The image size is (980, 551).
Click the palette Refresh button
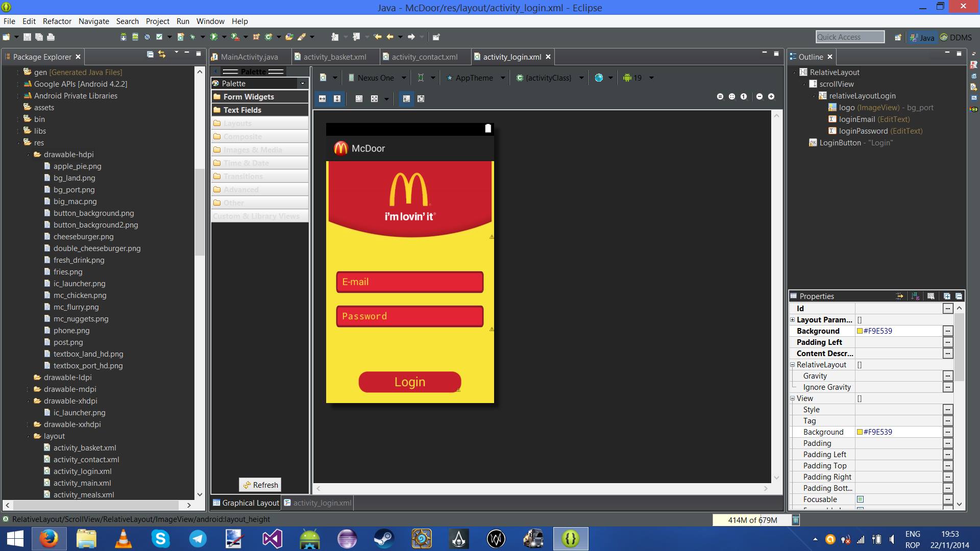point(260,485)
